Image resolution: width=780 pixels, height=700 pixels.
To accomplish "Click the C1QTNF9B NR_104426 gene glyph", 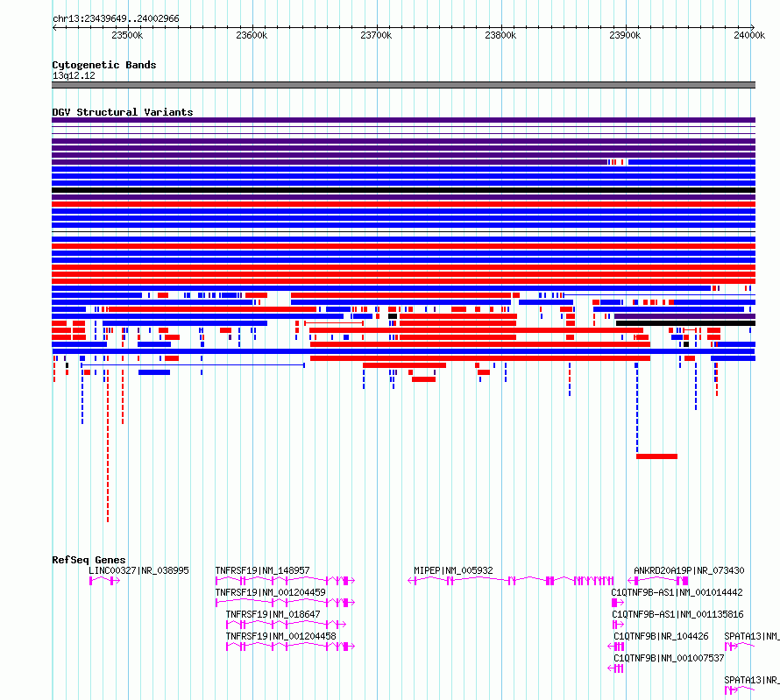I will [616, 647].
